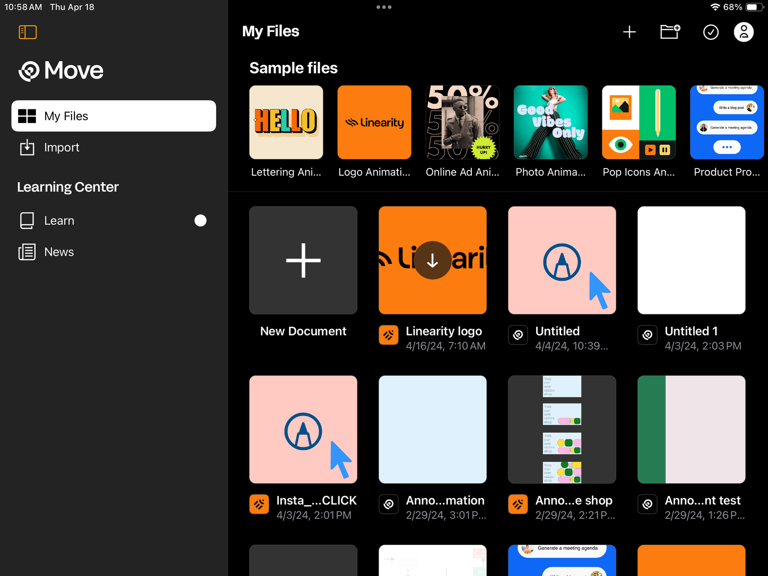This screenshot has width=768, height=576.
Task: Tap the date '4/16/24, 7:10 AM'
Action: coord(446,346)
